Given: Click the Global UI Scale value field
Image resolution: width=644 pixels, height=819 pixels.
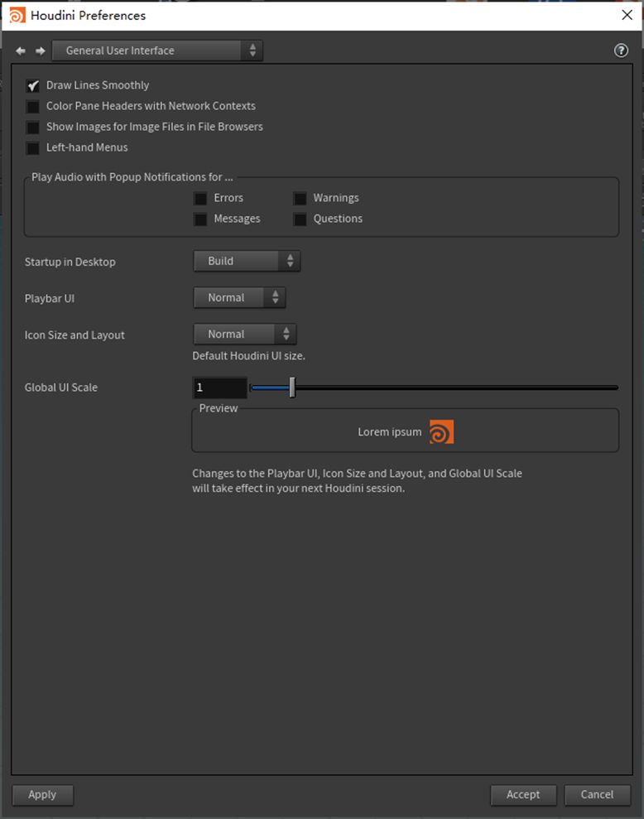Looking at the screenshot, I should click(x=220, y=388).
